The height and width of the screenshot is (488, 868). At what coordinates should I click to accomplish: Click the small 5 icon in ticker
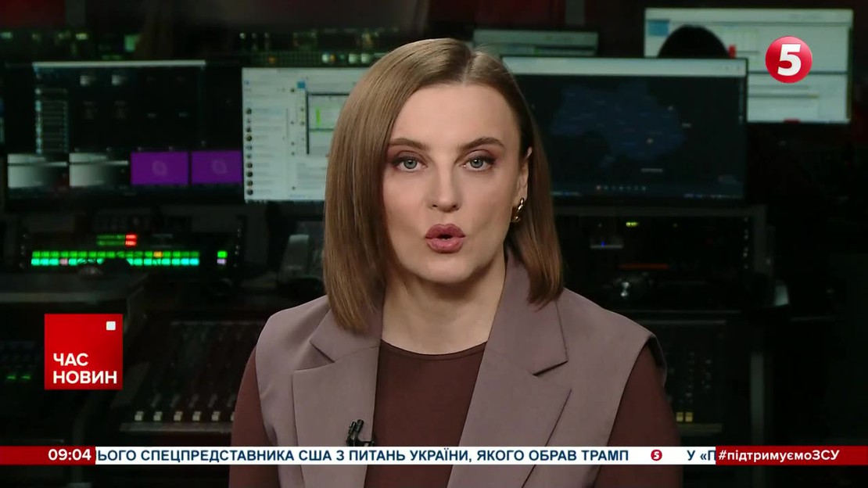pos(656,455)
